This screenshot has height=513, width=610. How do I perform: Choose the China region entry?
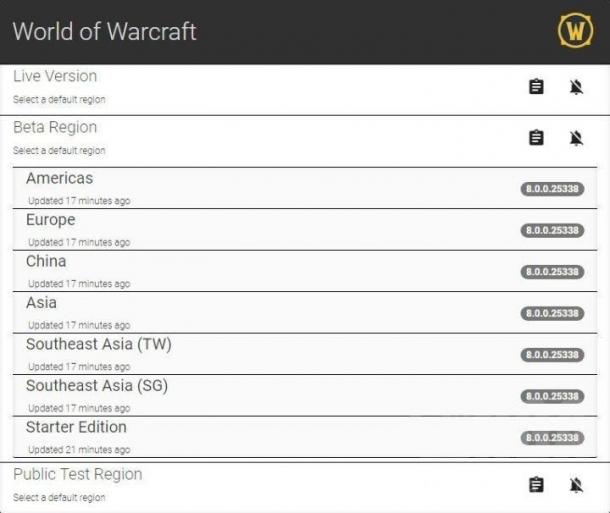click(305, 271)
